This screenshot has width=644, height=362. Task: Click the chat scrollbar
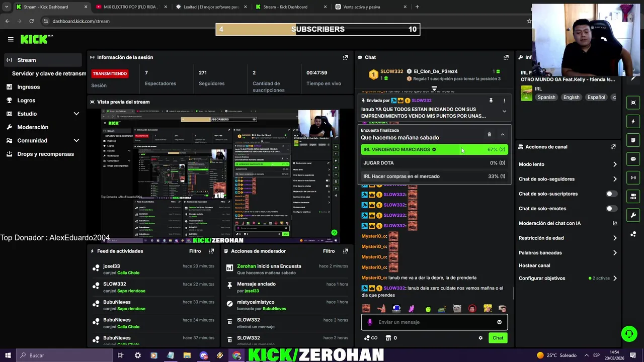pos(513,293)
